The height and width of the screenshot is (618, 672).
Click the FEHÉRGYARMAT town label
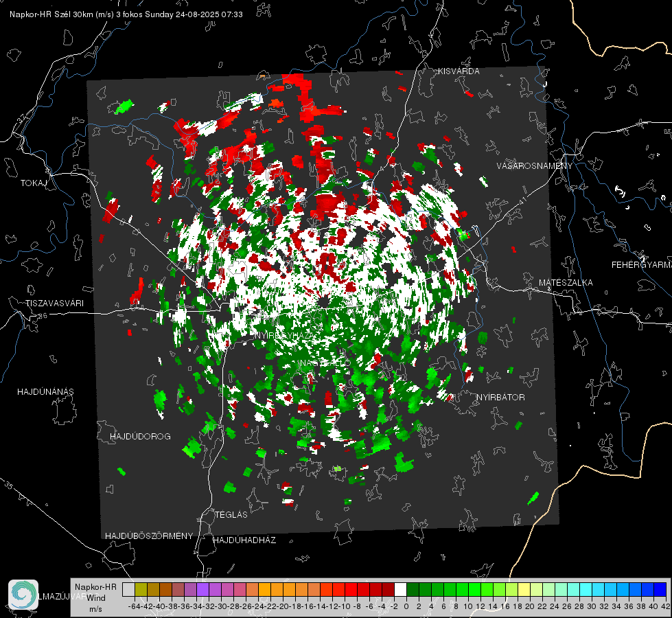642,265
